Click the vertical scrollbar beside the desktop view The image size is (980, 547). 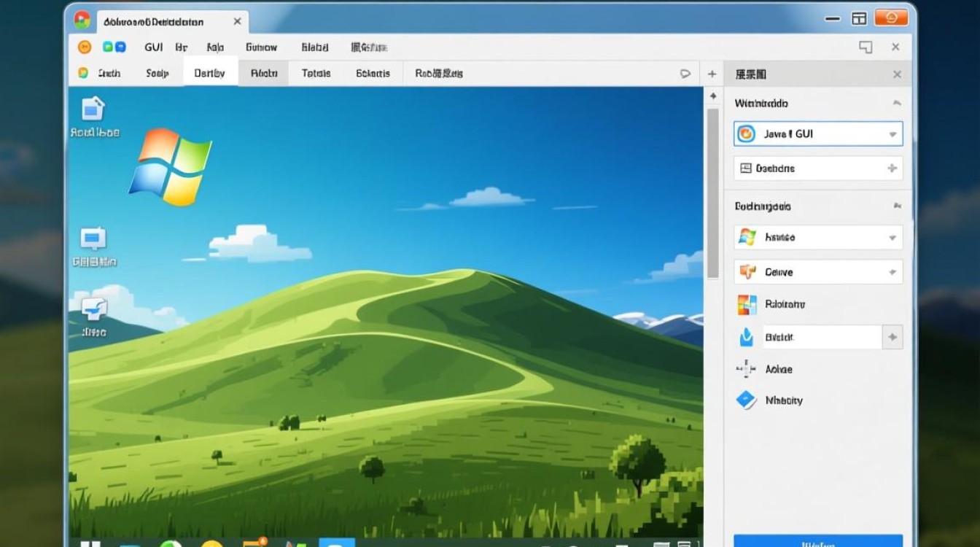[712, 193]
